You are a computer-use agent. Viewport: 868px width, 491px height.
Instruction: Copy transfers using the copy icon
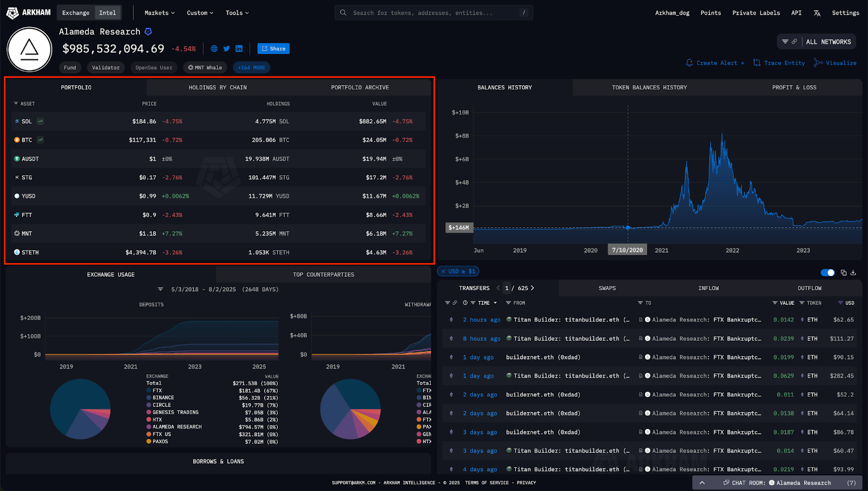(844, 272)
